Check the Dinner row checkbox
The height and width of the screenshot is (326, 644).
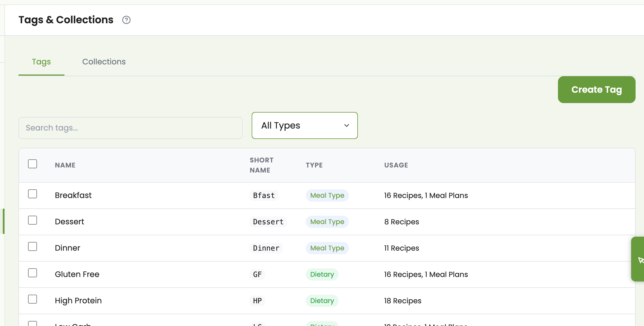[33, 246]
